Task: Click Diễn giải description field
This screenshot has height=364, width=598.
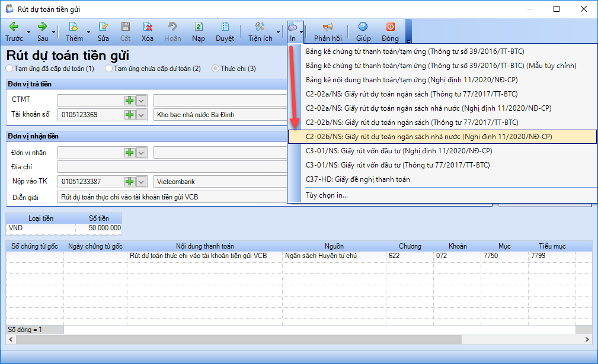Action: (172, 197)
